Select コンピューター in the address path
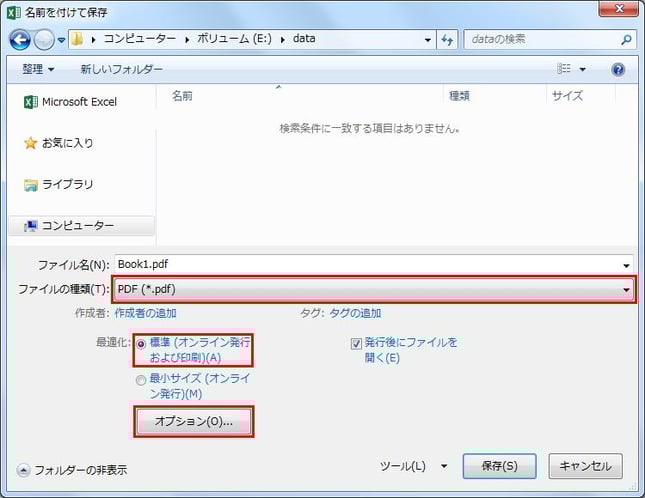The width and height of the screenshot is (645, 498). pos(140,39)
